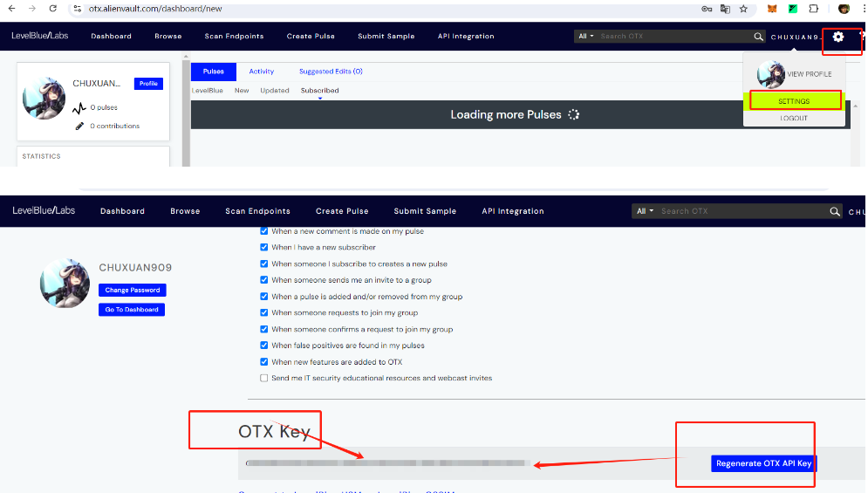
Task: Click the search magnifier on the dashboard page
Action: pyautogui.click(x=758, y=37)
